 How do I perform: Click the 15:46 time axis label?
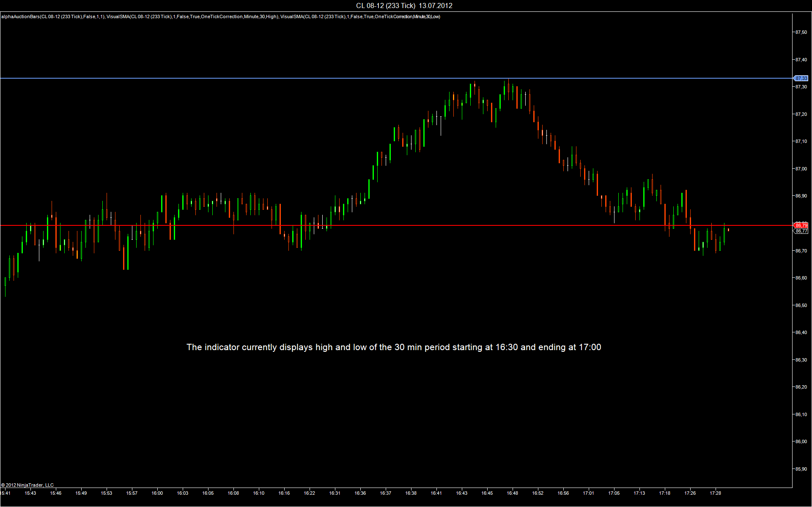pos(56,493)
